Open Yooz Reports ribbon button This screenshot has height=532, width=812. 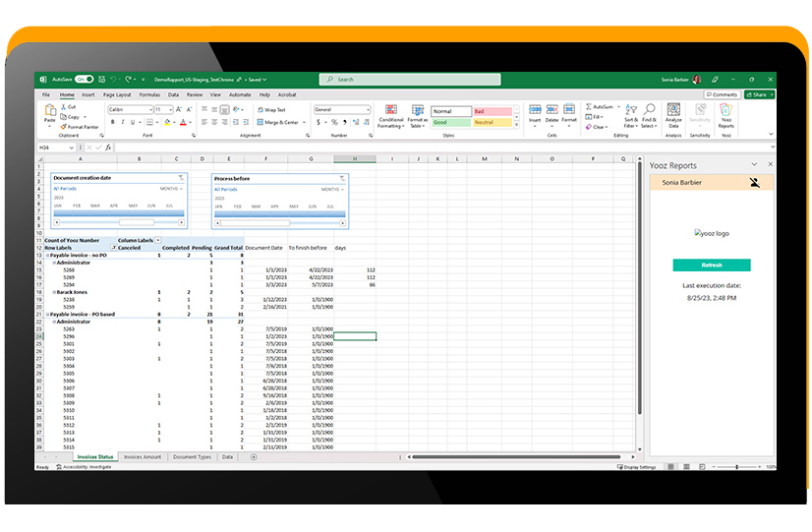(726, 116)
